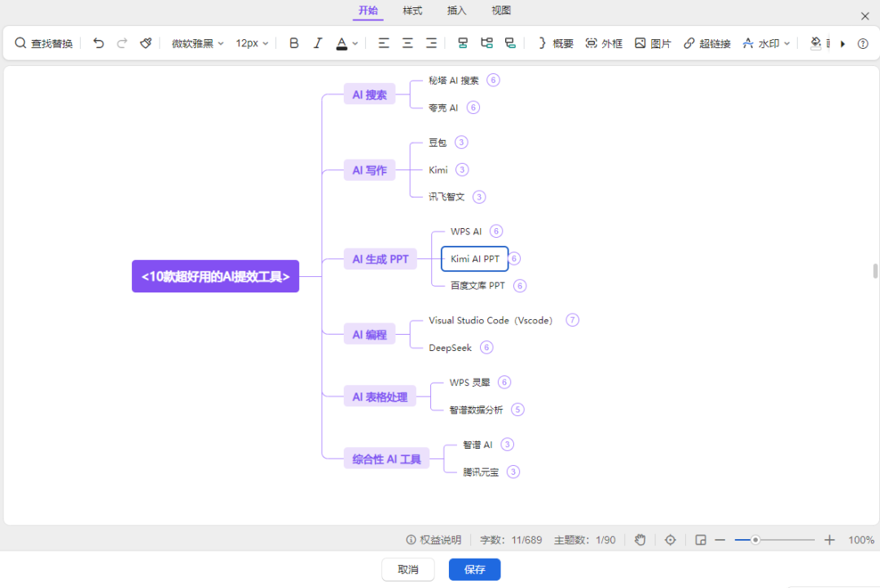Click the 保存 save button
Viewport: 880px width, 588px height.
point(474,569)
